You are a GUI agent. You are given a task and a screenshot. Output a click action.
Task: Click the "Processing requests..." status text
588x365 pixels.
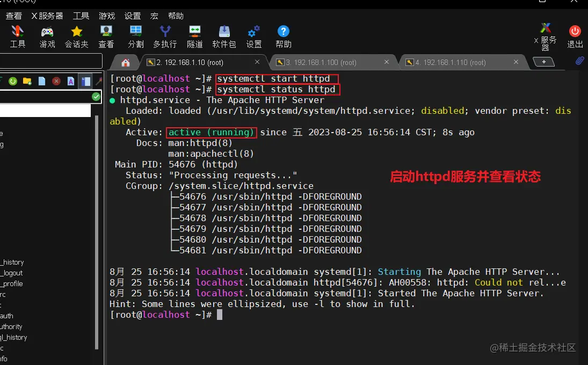[233, 175]
